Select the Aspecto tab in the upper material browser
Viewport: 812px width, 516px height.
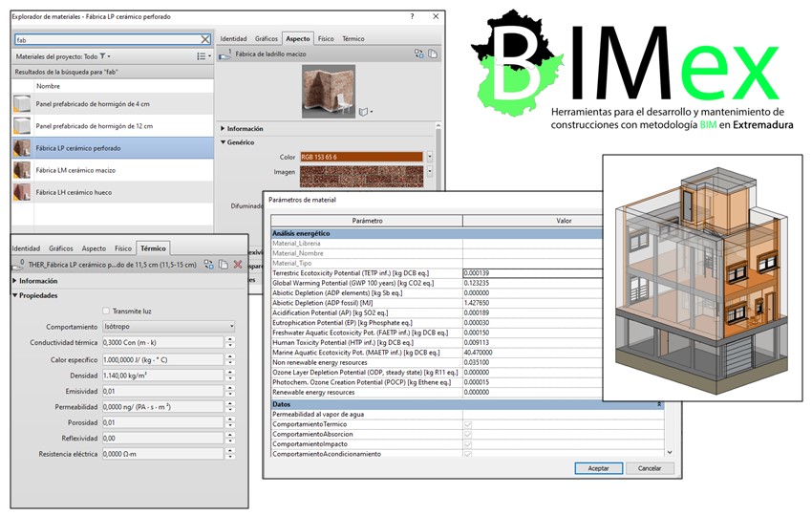[x=298, y=38]
